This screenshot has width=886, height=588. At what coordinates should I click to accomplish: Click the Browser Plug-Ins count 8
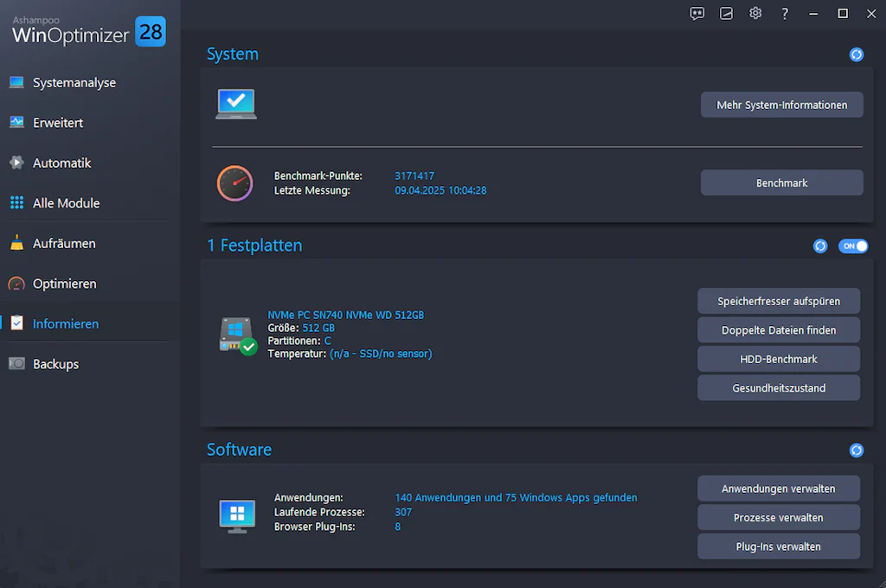click(398, 527)
